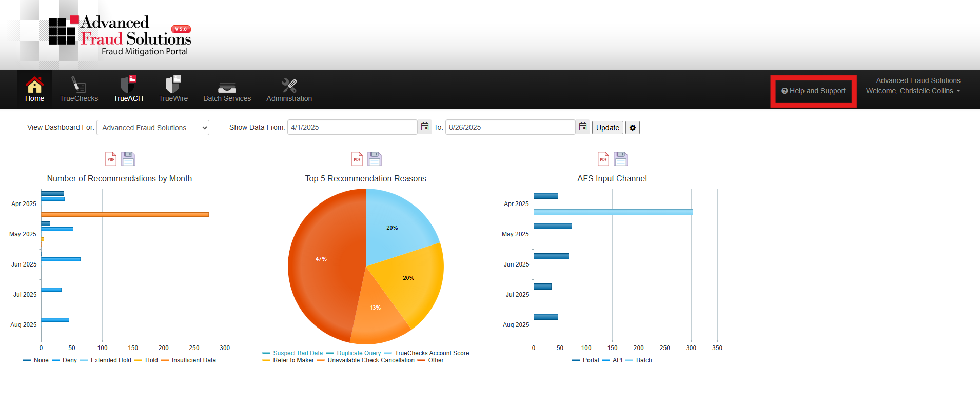Click the To date field
980x409 pixels.
click(x=510, y=127)
